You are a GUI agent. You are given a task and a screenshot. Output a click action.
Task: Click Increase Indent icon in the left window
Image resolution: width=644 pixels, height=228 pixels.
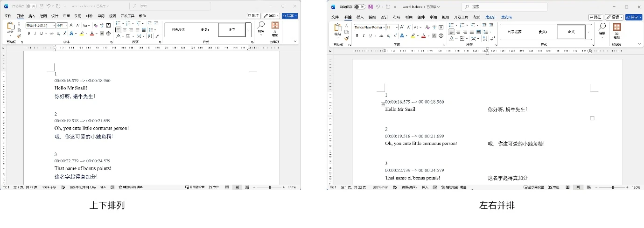tap(156, 23)
